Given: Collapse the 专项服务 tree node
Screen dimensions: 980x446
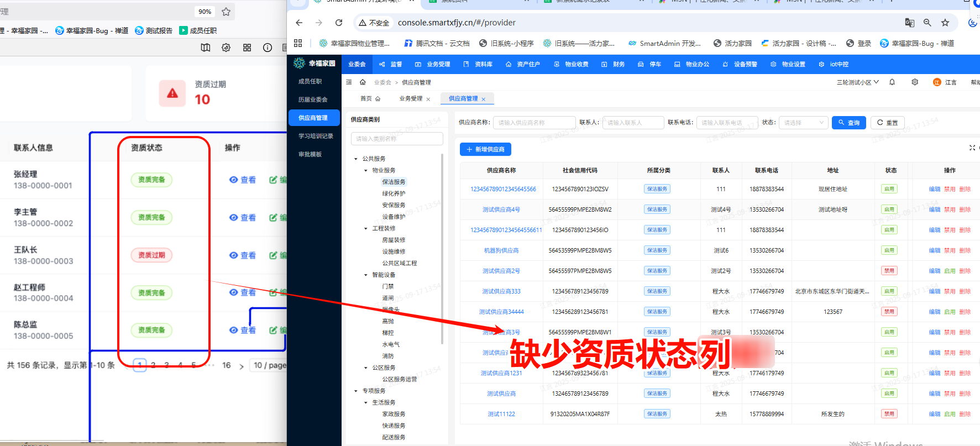Looking at the screenshot, I should [356, 391].
